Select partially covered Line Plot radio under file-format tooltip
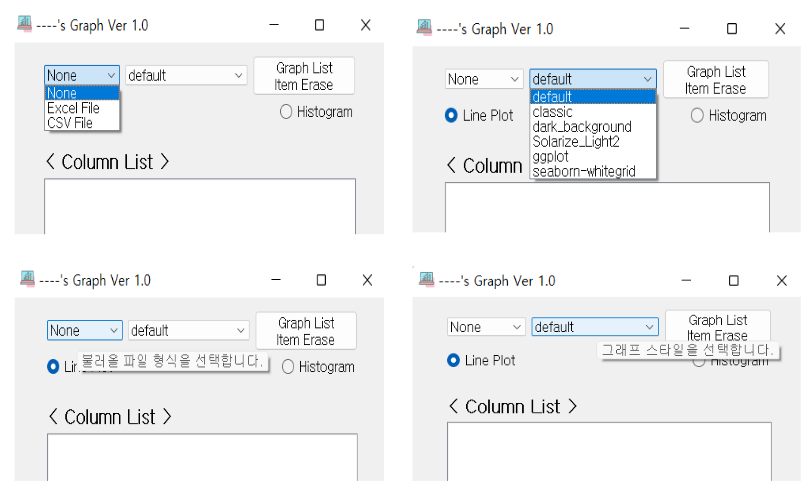 click(x=54, y=367)
